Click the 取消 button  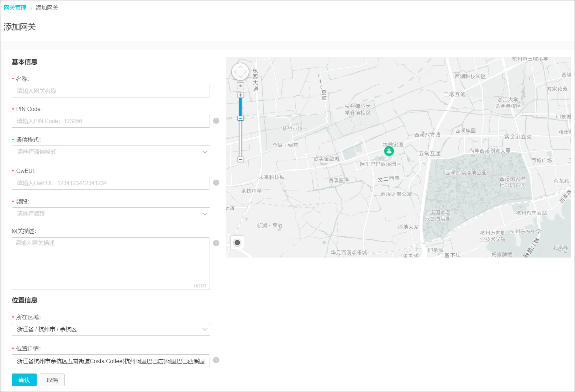[x=52, y=380]
